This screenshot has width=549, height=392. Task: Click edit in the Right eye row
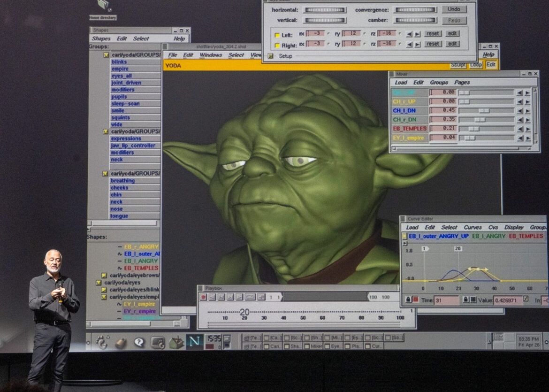coord(452,44)
